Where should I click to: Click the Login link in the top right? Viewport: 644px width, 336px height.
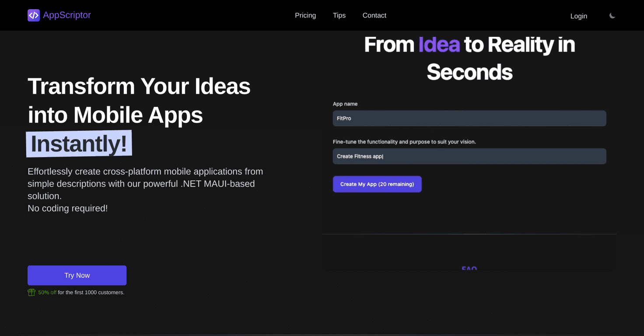pyautogui.click(x=578, y=16)
